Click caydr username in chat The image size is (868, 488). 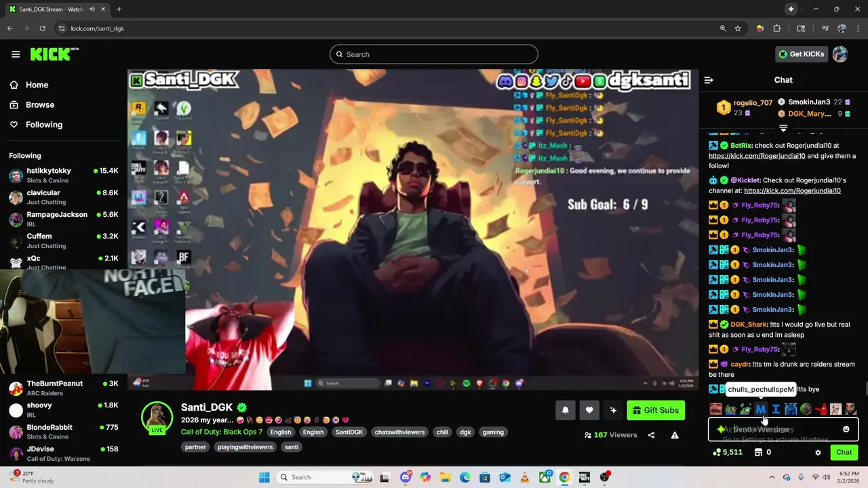pyautogui.click(x=740, y=364)
